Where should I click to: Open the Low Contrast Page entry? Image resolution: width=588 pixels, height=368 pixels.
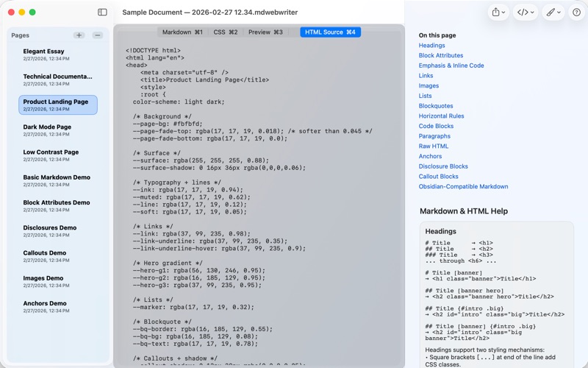click(x=58, y=155)
